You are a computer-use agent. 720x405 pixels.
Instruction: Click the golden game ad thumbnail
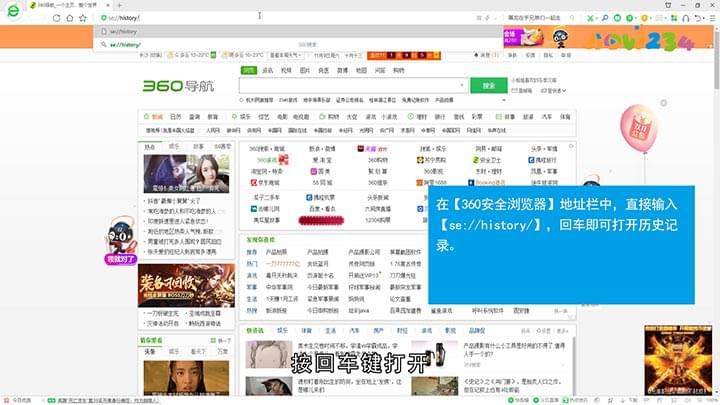click(678, 360)
